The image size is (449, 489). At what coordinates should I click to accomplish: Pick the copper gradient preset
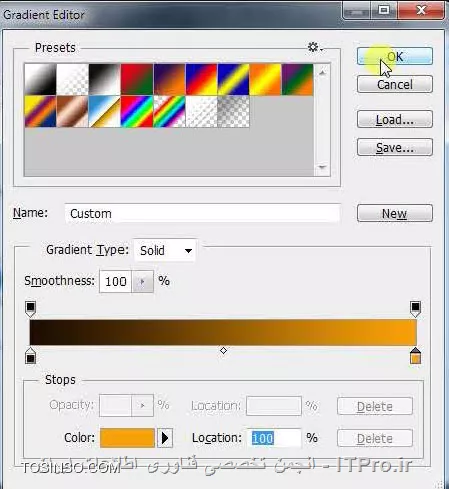(73, 111)
